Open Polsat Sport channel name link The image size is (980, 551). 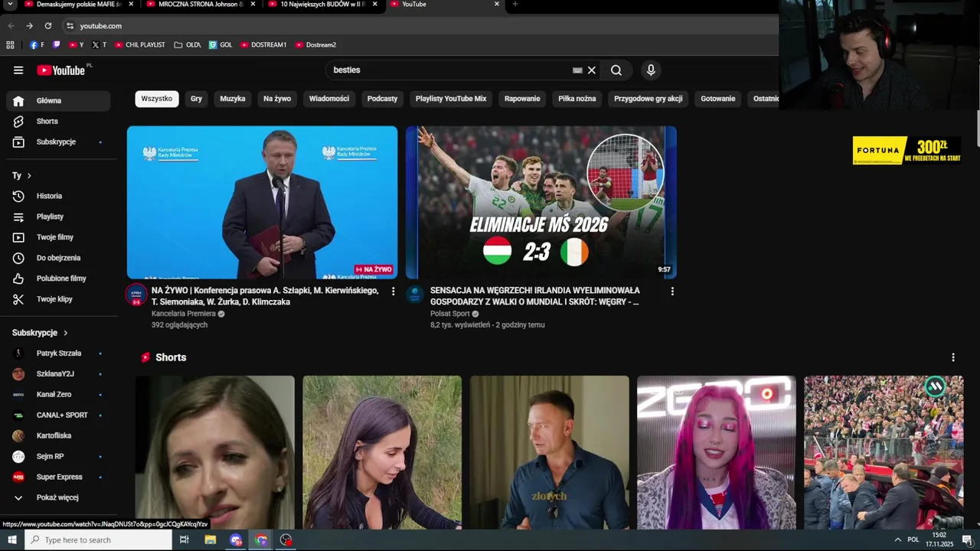coord(450,314)
